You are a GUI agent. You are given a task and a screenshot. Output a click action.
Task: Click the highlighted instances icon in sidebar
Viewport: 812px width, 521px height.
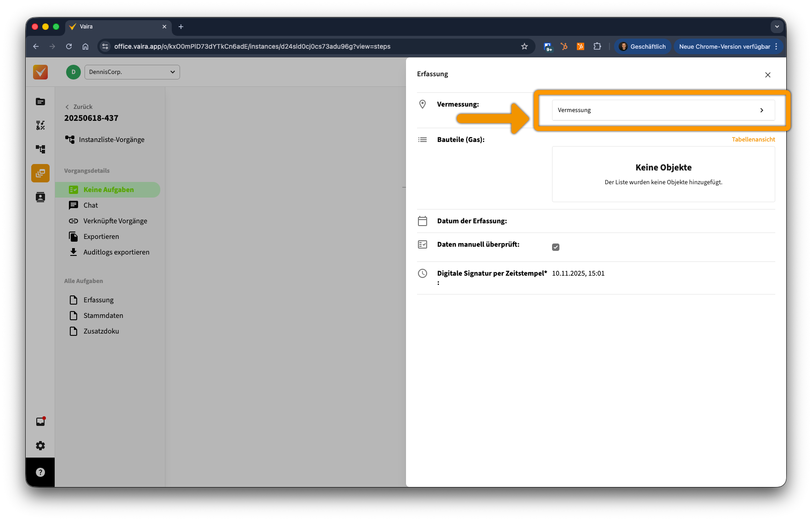(x=40, y=173)
